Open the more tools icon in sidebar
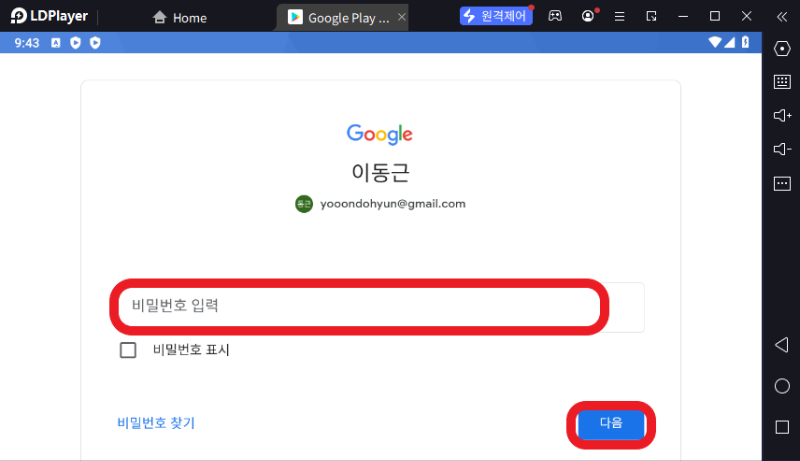Image resolution: width=800 pixels, height=461 pixels. click(x=782, y=183)
